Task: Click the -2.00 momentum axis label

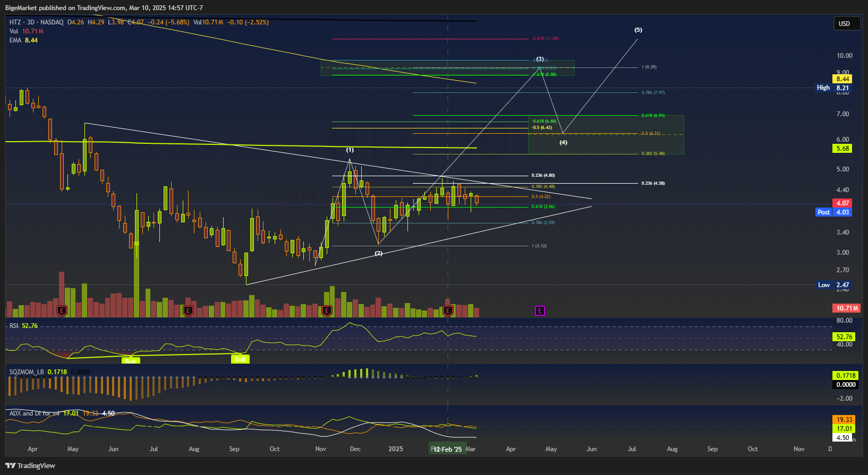Action: (x=844, y=399)
